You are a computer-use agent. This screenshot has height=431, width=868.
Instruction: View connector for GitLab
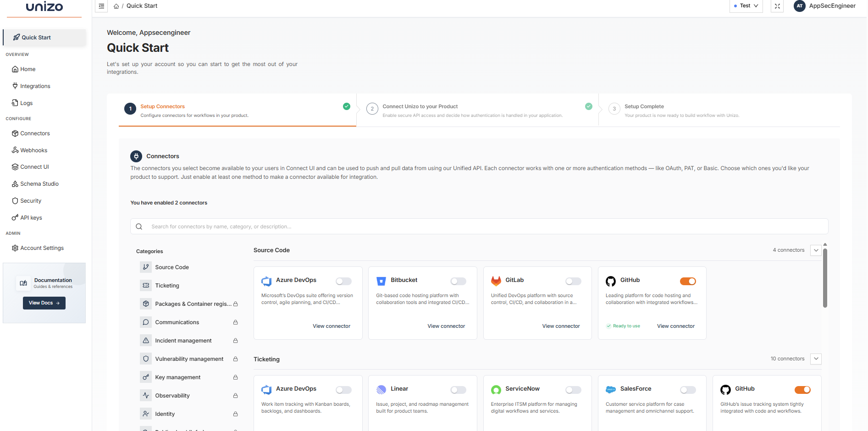pos(561,326)
